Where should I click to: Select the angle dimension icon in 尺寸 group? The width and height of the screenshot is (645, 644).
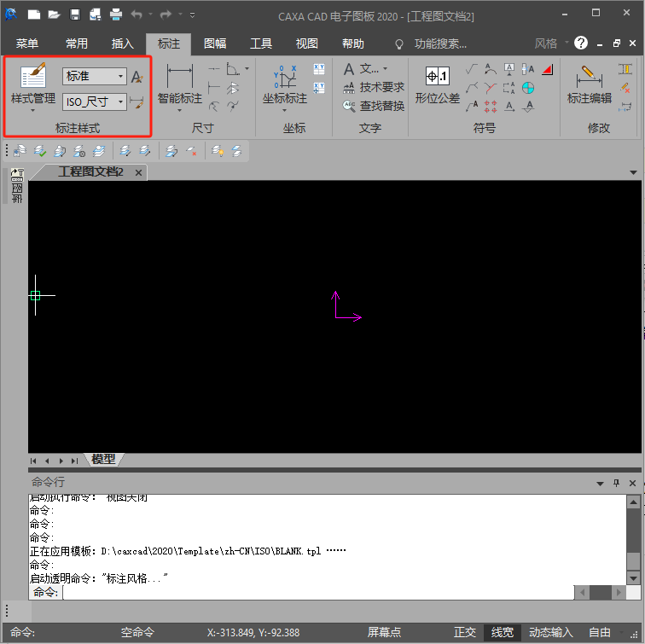233,69
